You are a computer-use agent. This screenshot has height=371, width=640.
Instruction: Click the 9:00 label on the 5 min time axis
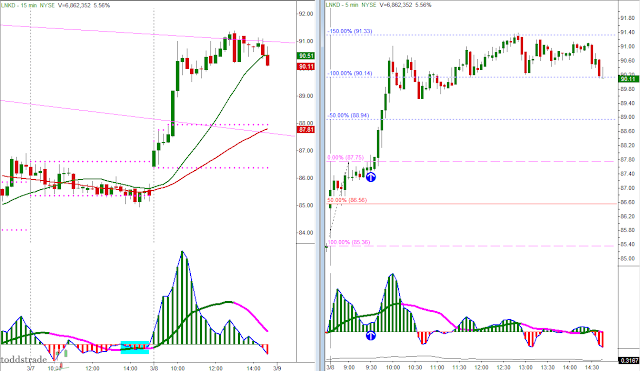(349, 367)
